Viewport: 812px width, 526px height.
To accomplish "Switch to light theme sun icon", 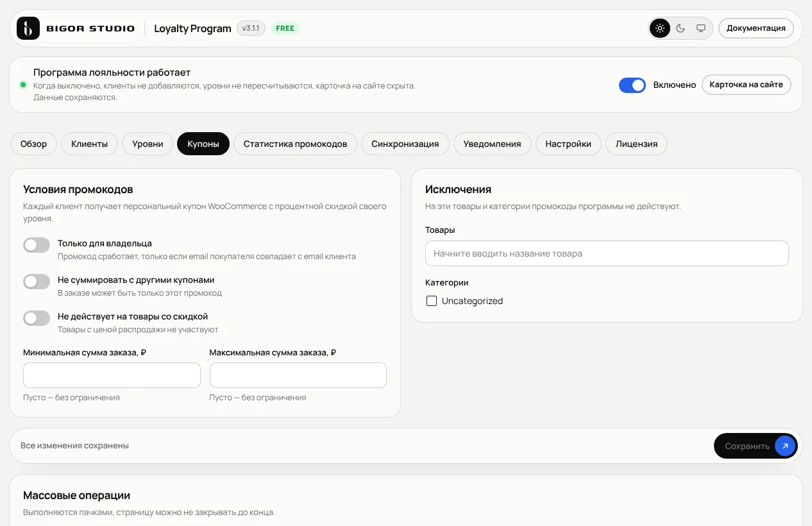I will (x=660, y=28).
